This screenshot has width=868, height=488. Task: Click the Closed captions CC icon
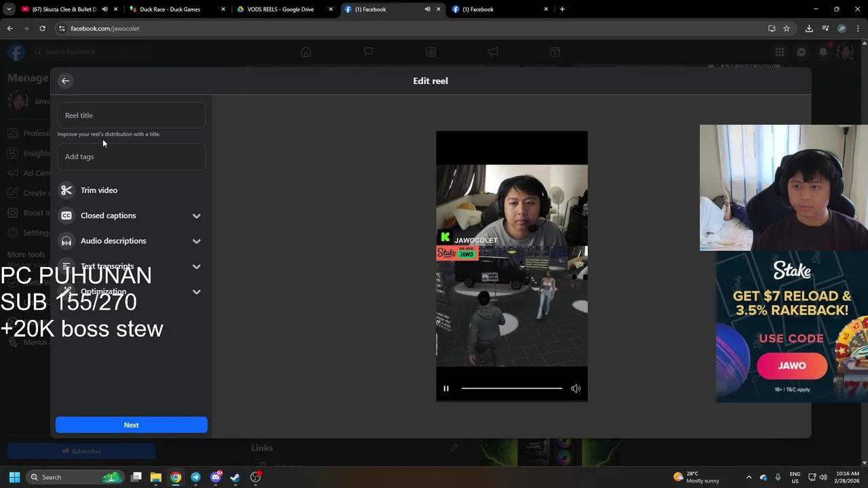[66, 216]
